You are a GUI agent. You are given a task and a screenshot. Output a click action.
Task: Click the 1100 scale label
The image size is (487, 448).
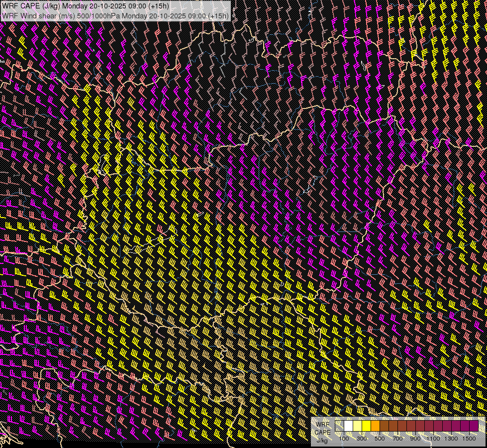pyautogui.click(x=433, y=439)
